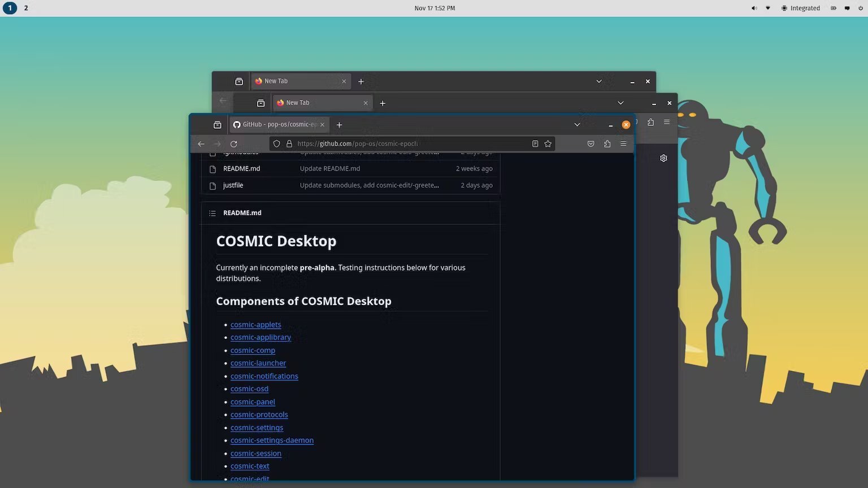Click the '2 weeks ago' timestamp
The image size is (868, 488).
coord(474,169)
